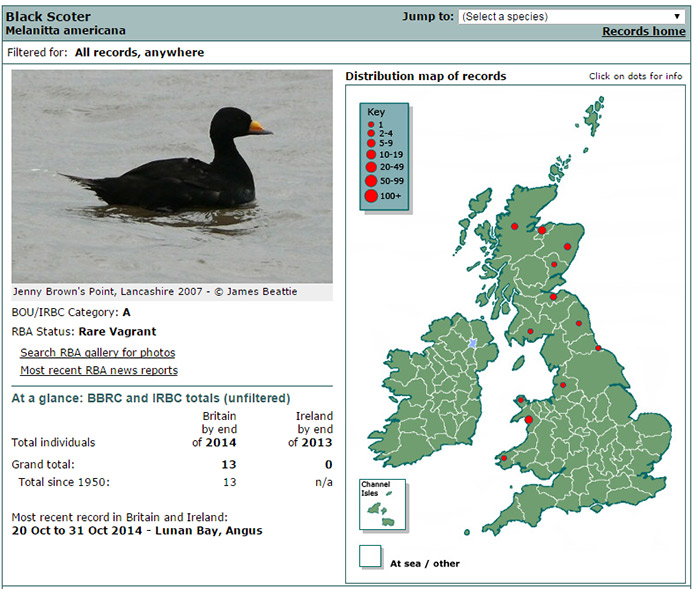Image resolution: width=700 pixels, height=589 pixels.
Task: Click the red dot in Aberdeenshire
Action: coord(567,246)
